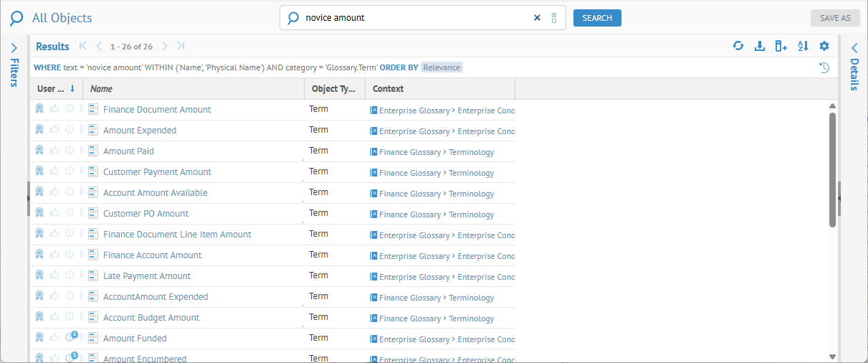The height and width of the screenshot is (363, 868).
Task: Toggle thumbs-up endorsement for Amount Paid
Action: [54, 151]
